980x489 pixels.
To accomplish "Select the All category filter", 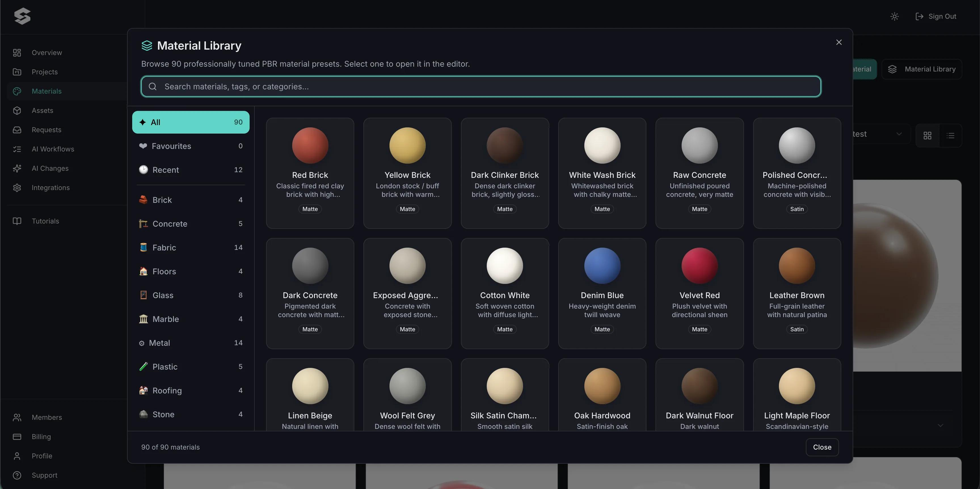I will click(191, 122).
